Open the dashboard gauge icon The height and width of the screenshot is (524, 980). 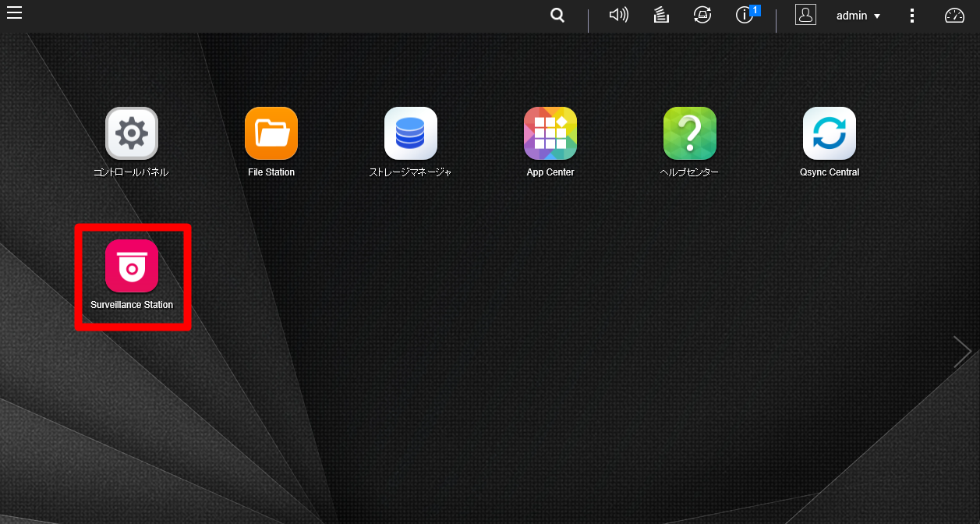point(954,16)
